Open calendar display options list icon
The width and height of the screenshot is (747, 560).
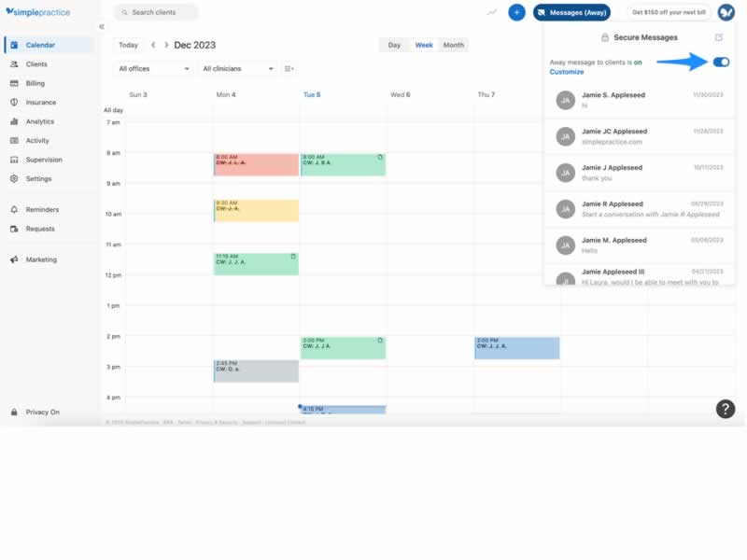289,69
